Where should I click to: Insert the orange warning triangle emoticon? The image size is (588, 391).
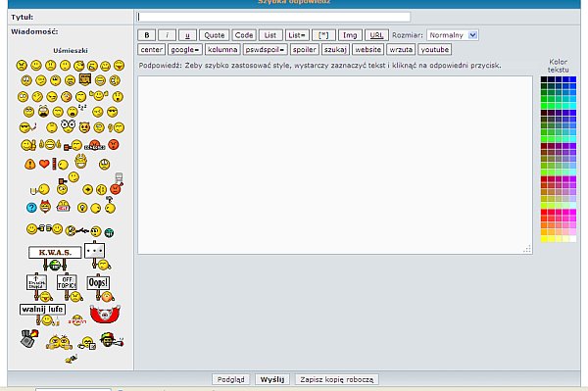point(30,164)
